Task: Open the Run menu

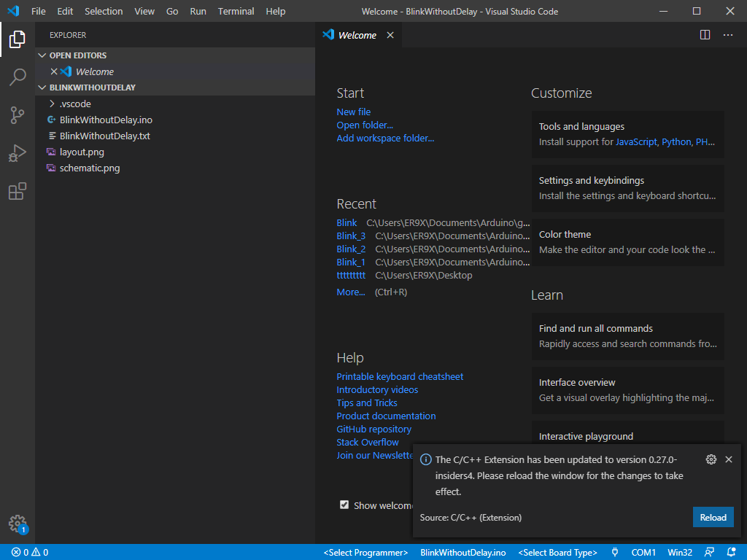Action: tap(198, 12)
